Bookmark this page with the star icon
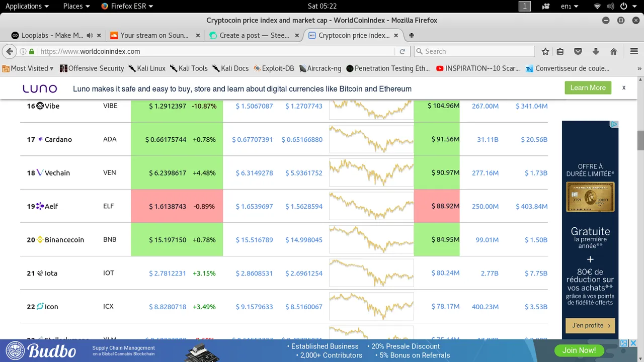The height and width of the screenshot is (362, 644). pos(545,51)
